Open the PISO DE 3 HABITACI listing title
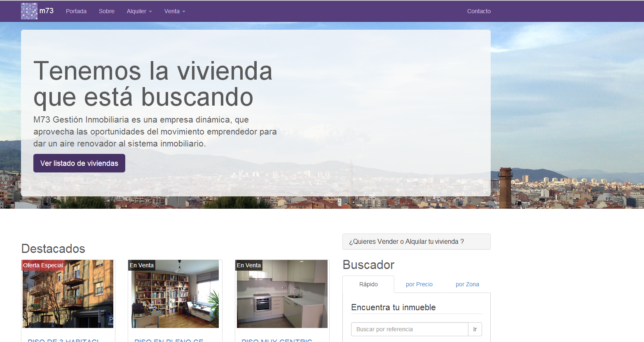This screenshot has width=644, height=342. click(x=63, y=340)
